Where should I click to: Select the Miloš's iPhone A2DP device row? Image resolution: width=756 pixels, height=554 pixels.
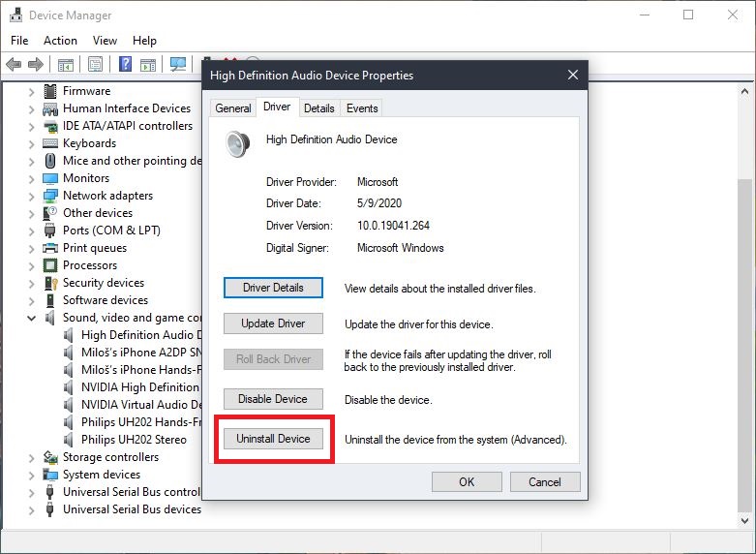[x=133, y=353]
